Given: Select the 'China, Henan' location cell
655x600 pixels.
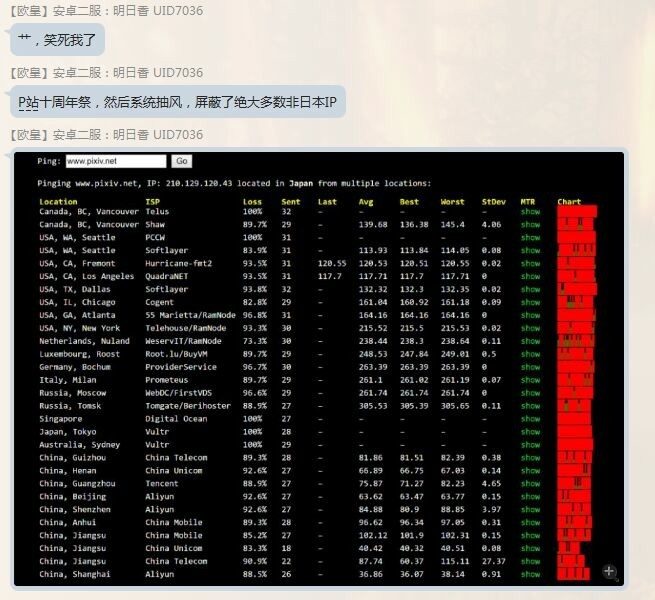Looking at the screenshot, I should (68, 471).
